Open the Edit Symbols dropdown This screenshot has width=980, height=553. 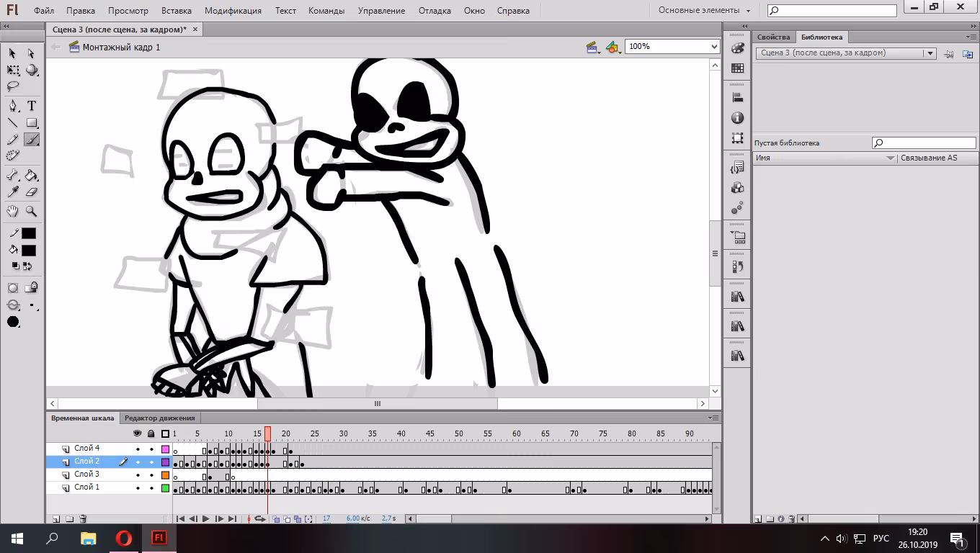(x=613, y=48)
